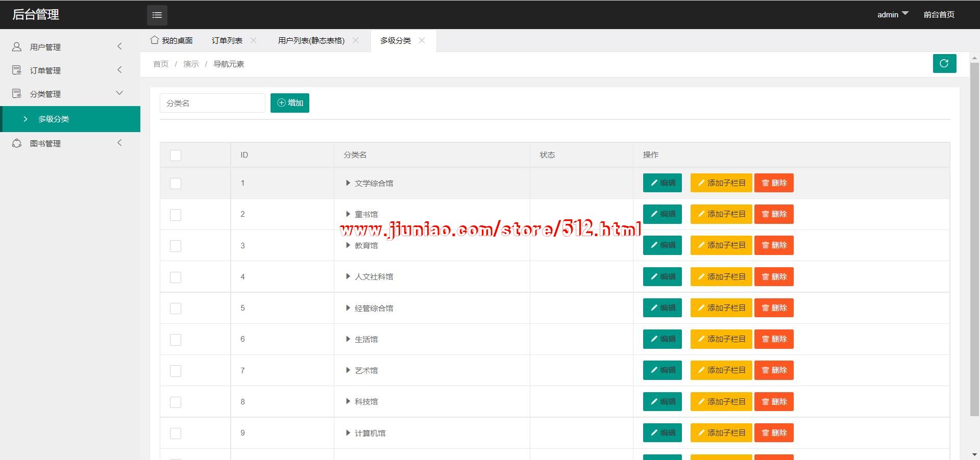Select 多级分类 in the sidebar
Screen dimensions: 980x460
(x=54, y=119)
